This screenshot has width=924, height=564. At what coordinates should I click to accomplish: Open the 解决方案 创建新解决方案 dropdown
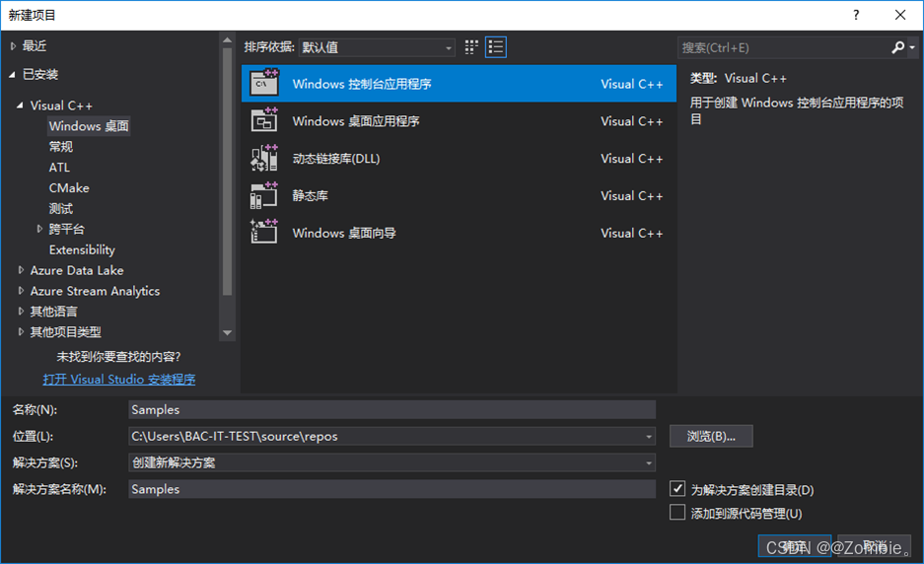[391, 462]
